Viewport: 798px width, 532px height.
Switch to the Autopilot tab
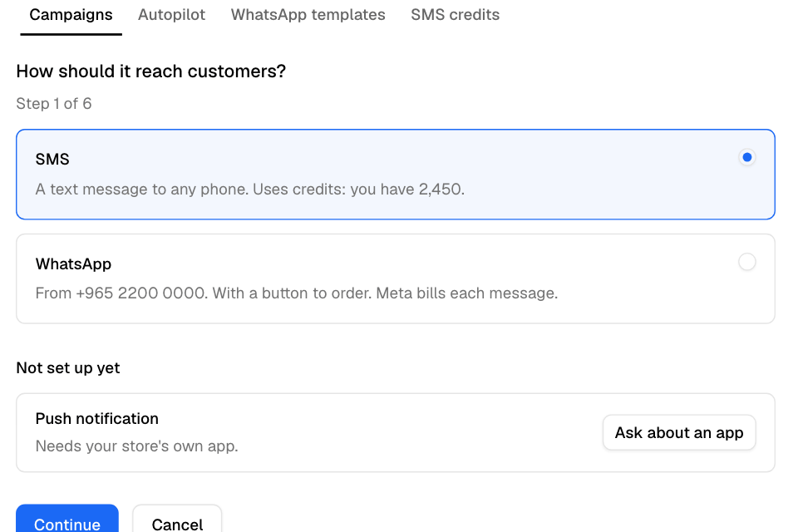tap(171, 15)
